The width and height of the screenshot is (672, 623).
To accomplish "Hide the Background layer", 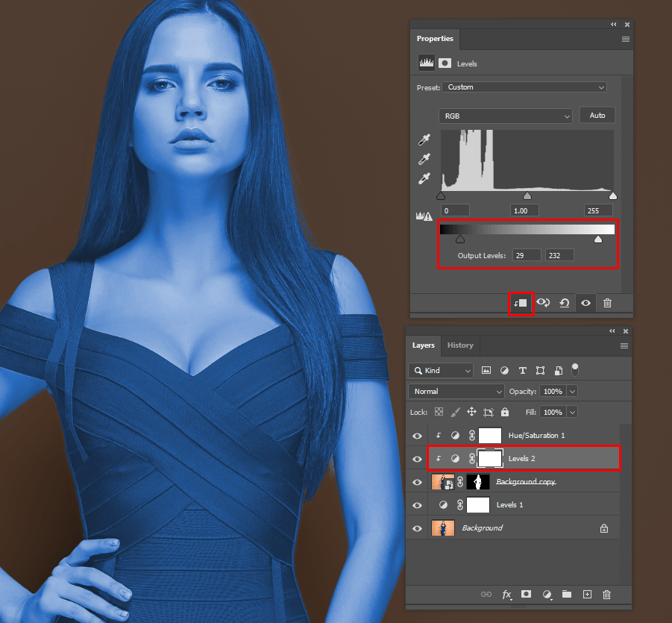I will (x=417, y=528).
